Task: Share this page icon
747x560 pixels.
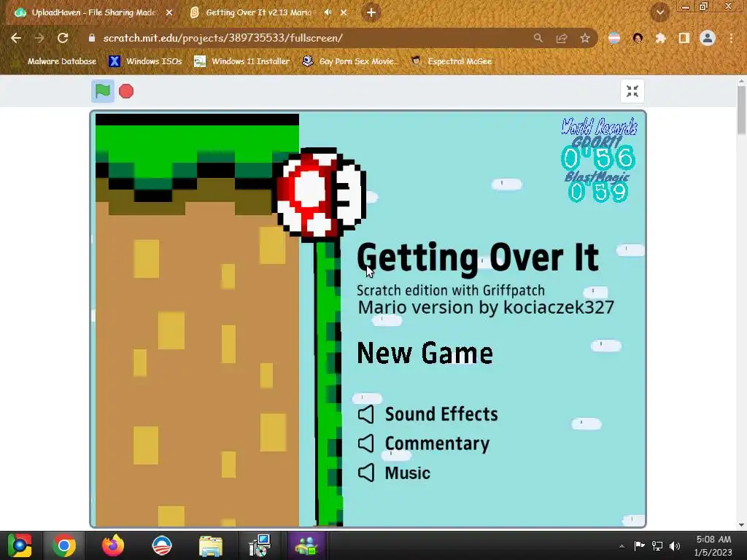Action: 562,38
